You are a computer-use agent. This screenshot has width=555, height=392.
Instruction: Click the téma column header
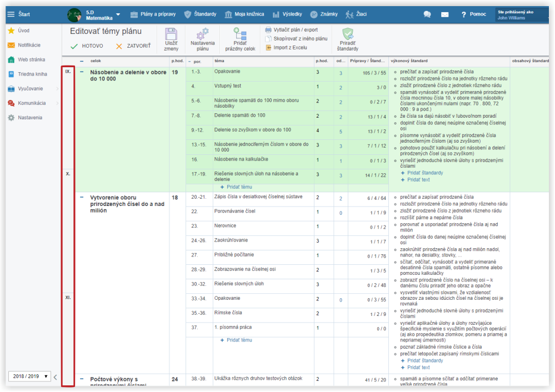219,61
